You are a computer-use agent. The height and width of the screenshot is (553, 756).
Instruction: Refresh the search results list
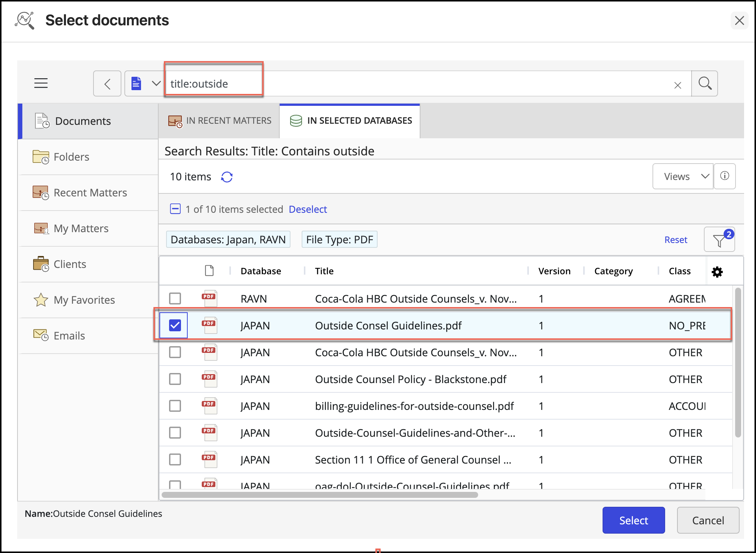click(x=227, y=177)
